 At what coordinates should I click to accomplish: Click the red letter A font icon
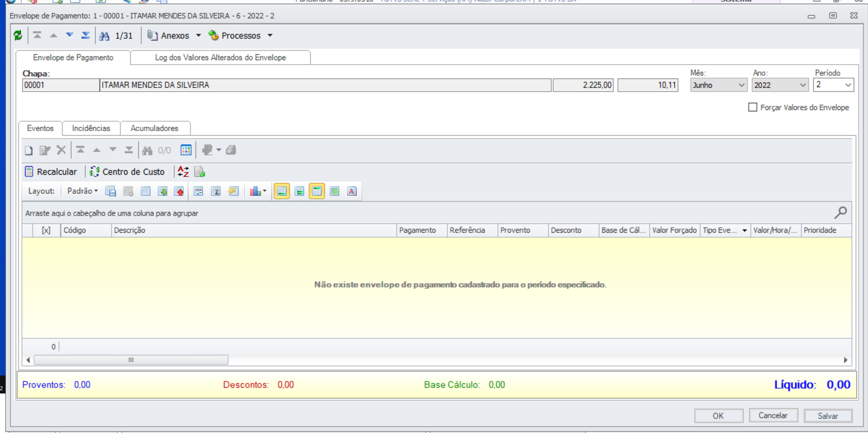[352, 191]
